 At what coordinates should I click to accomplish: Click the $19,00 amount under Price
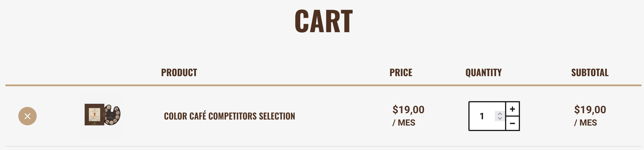coord(408,110)
